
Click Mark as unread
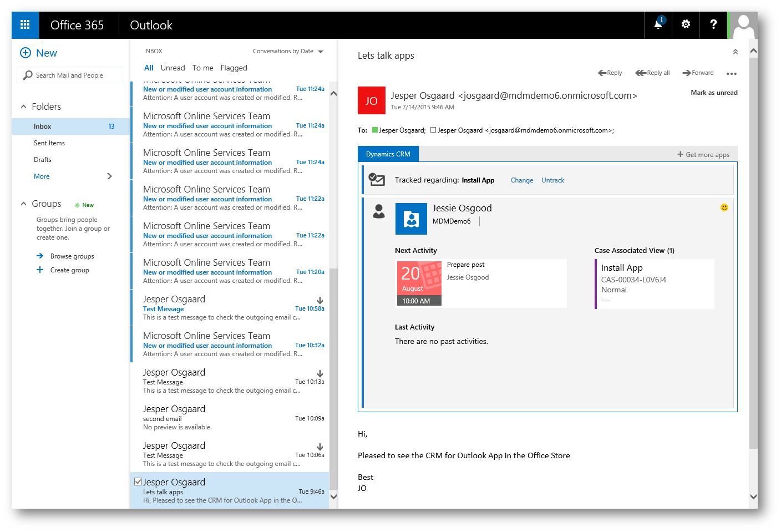714,93
